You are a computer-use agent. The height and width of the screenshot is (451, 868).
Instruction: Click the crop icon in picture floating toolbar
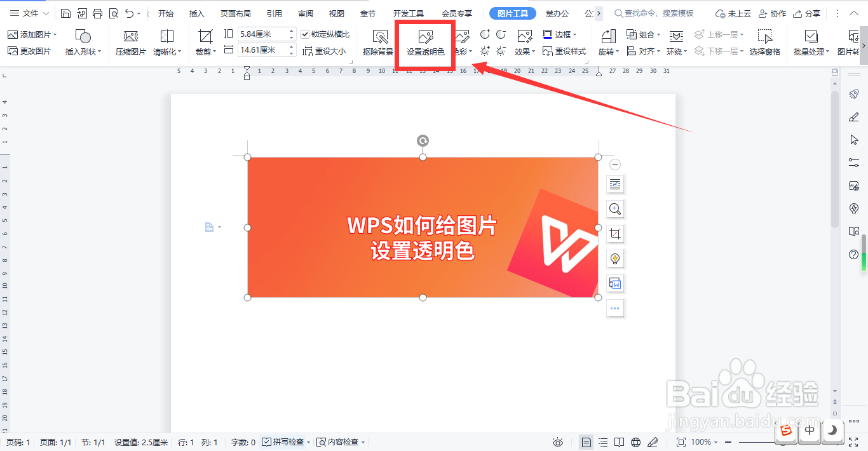(x=614, y=234)
